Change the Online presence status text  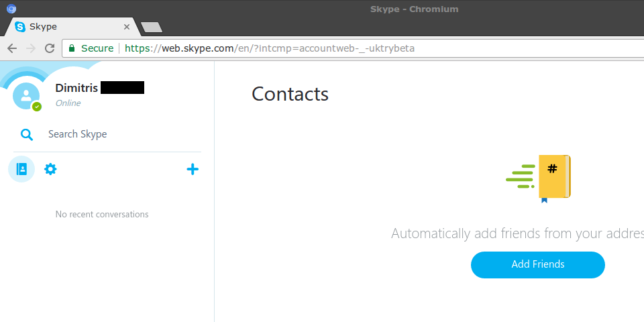click(x=68, y=103)
